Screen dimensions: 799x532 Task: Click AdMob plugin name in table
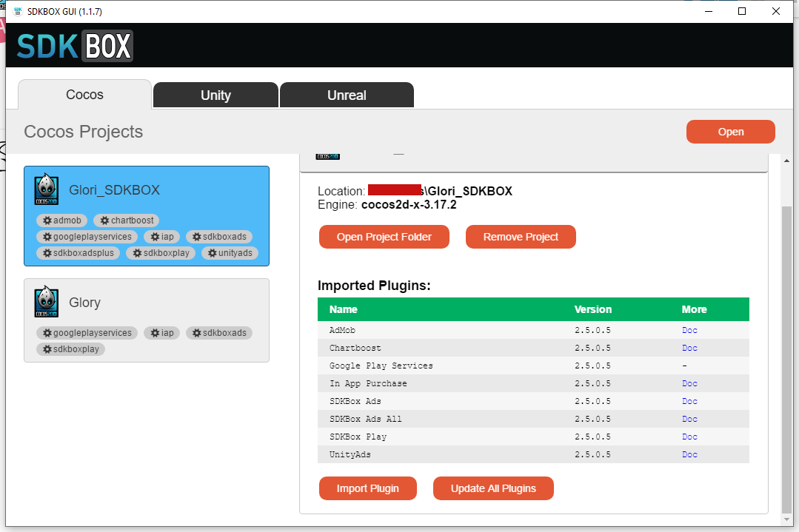click(342, 331)
